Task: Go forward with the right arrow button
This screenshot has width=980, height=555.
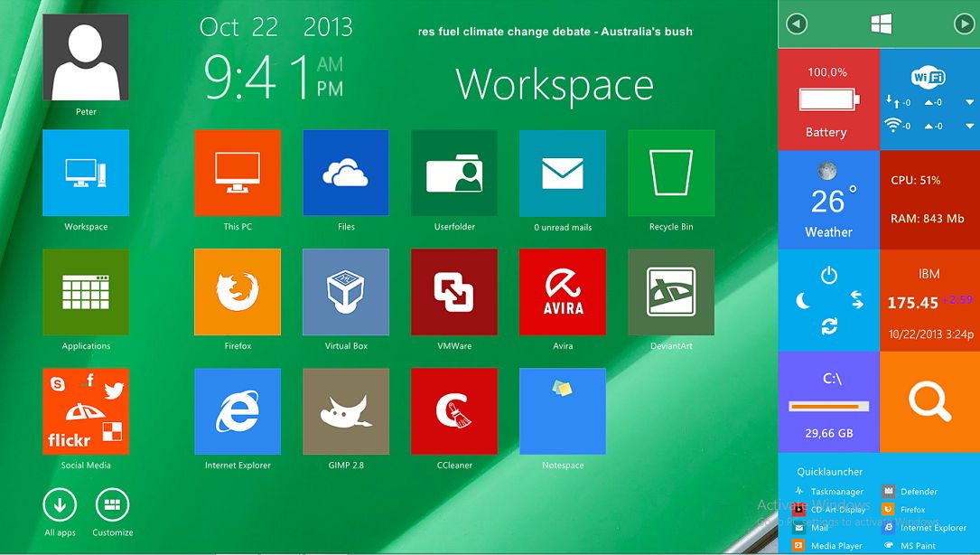Action: tap(965, 24)
